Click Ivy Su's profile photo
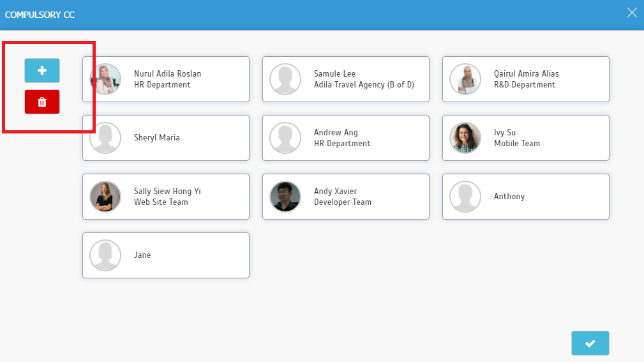Viewport: 644px width, 362px height. [x=465, y=138]
